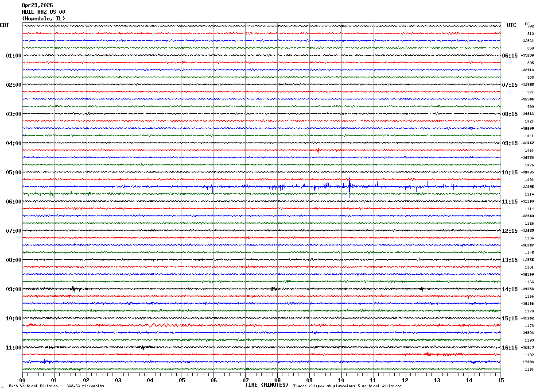This screenshot has height=392, width=536.
Task: Click the "14:15" UTC time label
Action: point(510,289)
